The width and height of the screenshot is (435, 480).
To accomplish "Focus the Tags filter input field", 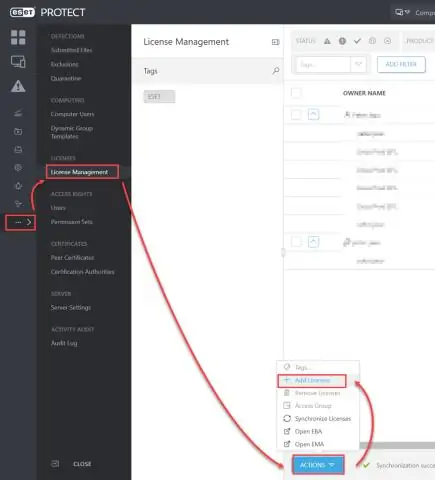I will (x=323, y=64).
